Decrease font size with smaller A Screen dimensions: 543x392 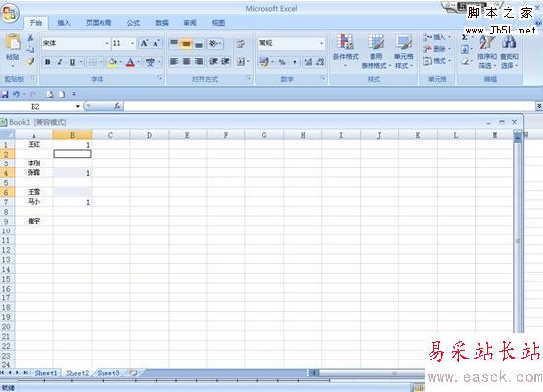tap(156, 43)
